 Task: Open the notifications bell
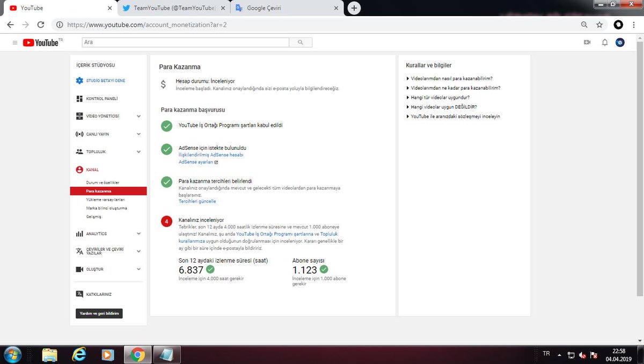[605, 42]
